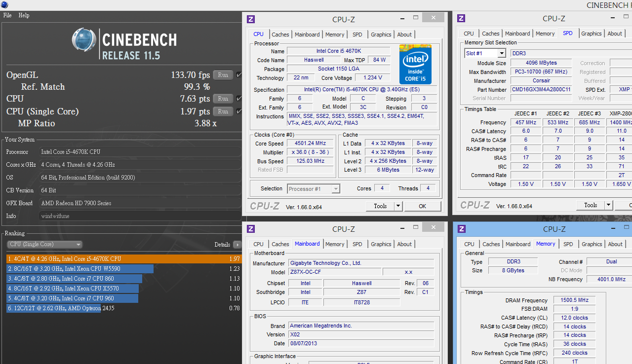Expand ranking Details with the arrow button
This screenshot has width=632, height=364.
[x=237, y=245]
